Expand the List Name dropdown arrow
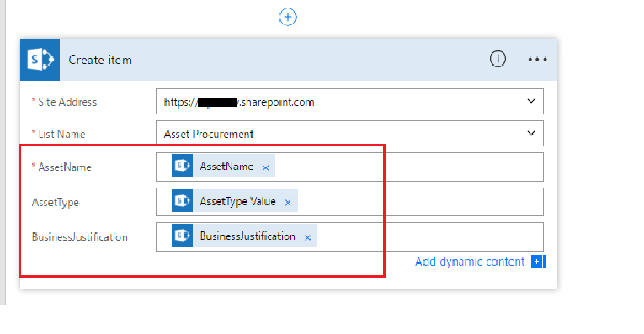Image resolution: width=644 pixels, height=334 pixels. pyautogui.click(x=531, y=134)
